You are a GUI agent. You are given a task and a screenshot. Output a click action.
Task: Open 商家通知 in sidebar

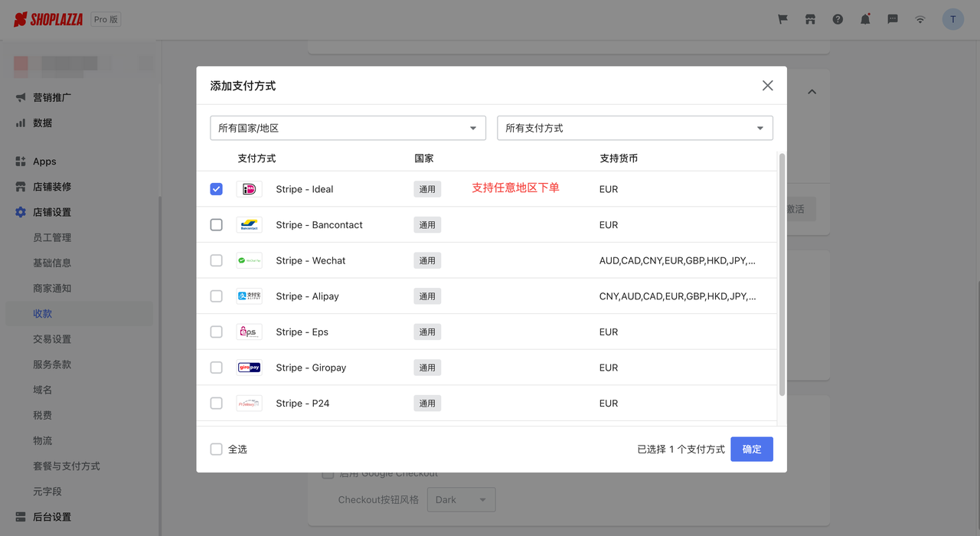[x=52, y=288]
